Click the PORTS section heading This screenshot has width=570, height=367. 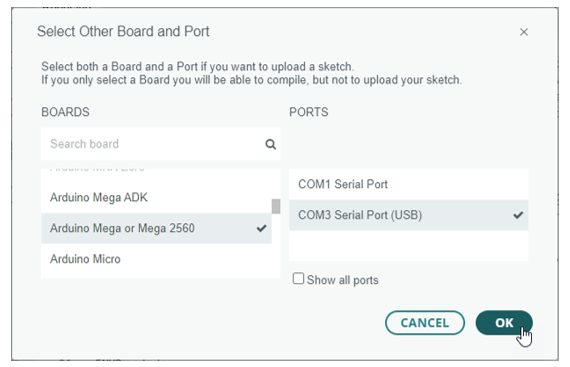(309, 112)
